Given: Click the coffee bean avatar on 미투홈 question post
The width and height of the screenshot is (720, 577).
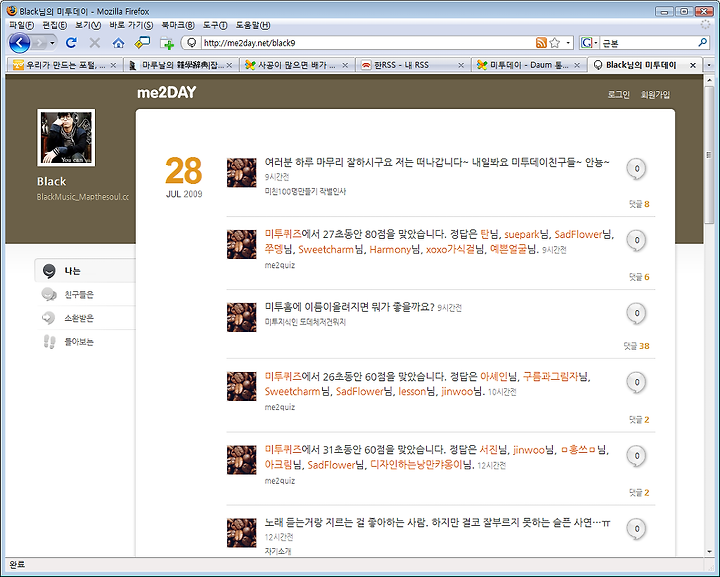Looking at the screenshot, I should [242, 317].
